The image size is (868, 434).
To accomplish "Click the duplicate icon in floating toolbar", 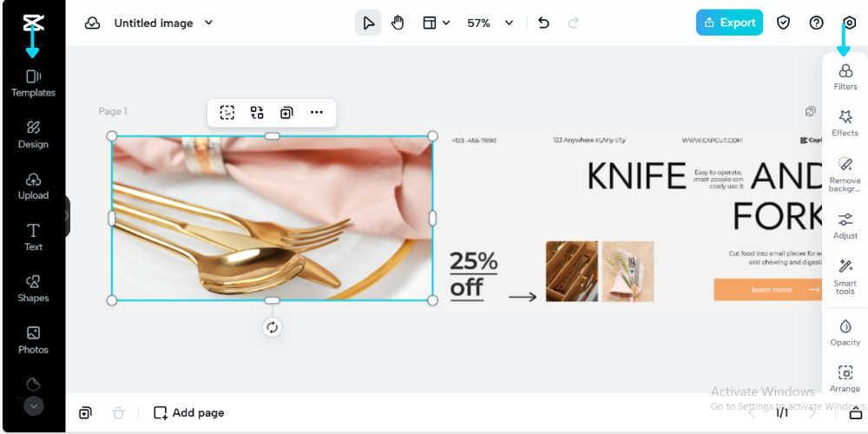I will (286, 112).
